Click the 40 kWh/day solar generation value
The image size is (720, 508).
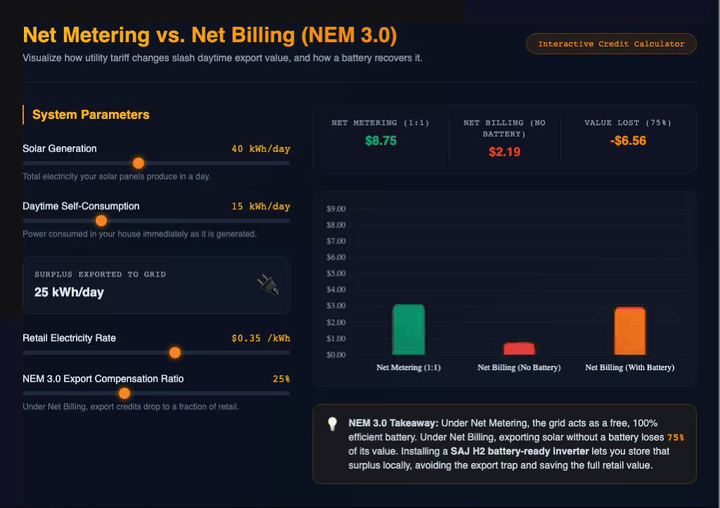260,149
